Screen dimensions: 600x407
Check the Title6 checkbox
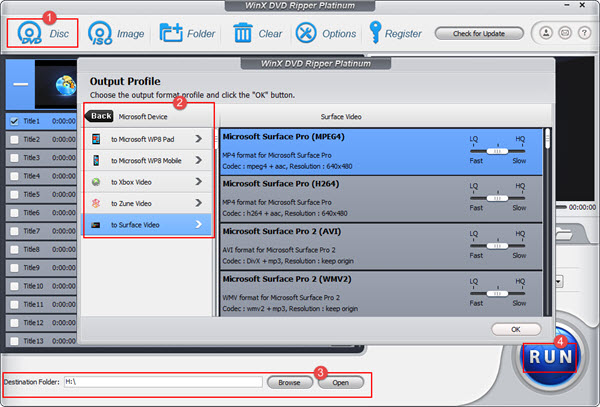[14, 213]
